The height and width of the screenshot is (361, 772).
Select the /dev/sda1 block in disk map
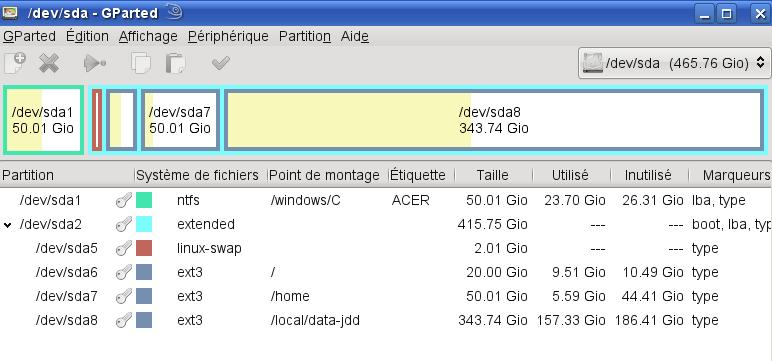43,120
